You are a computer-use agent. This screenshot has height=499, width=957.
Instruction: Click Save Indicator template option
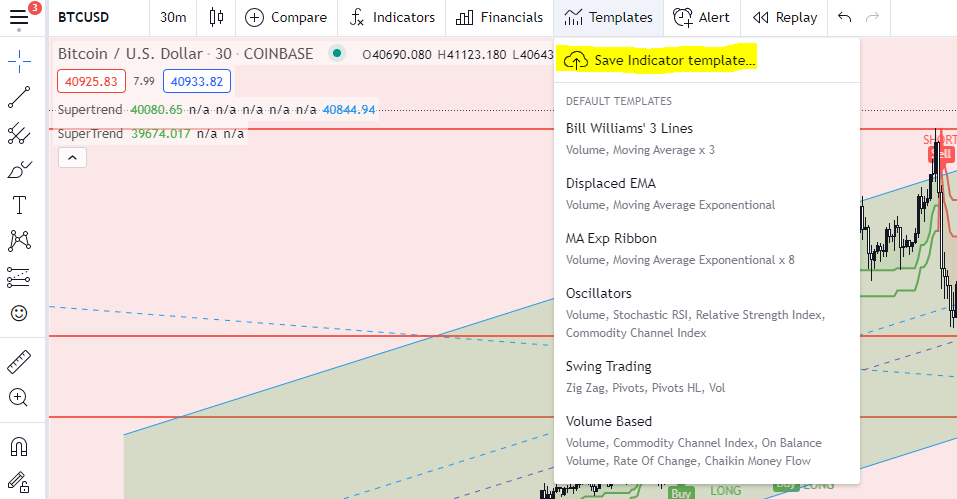[x=674, y=61]
